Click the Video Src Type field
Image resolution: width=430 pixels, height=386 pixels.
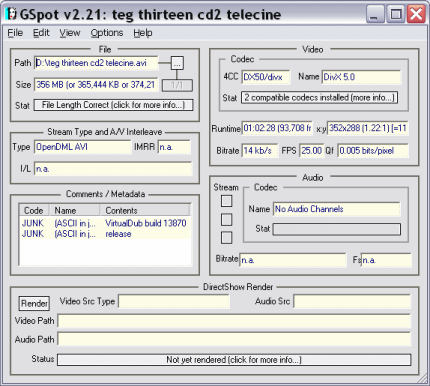tap(174, 302)
